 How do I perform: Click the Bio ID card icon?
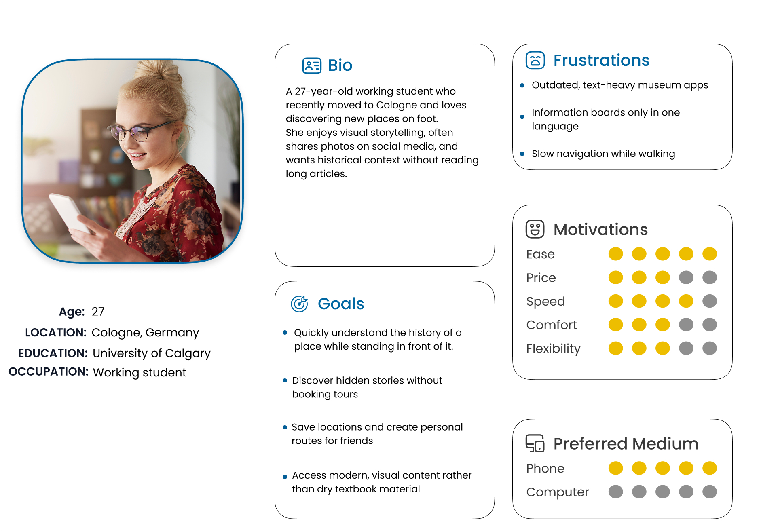tap(312, 65)
